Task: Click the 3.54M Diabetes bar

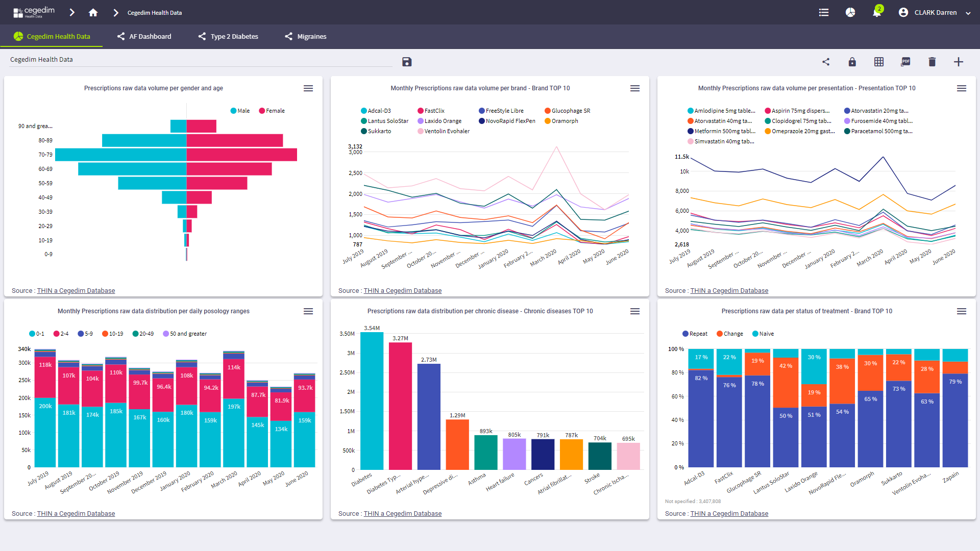Action: [x=372, y=401]
